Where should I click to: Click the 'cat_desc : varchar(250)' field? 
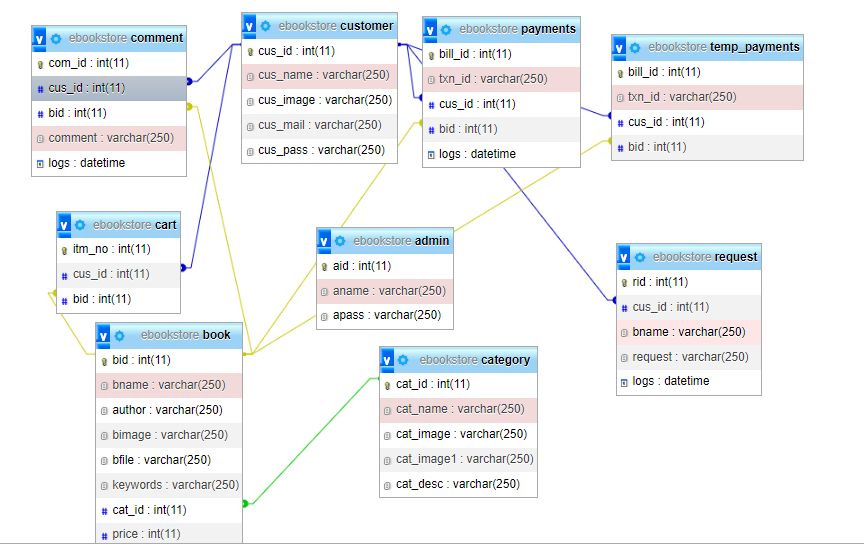click(458, 484)
